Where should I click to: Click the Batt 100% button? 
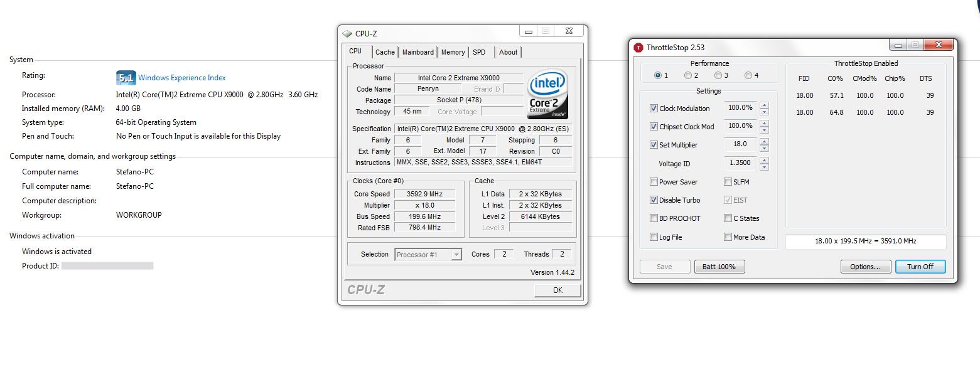tap(719, 267)
